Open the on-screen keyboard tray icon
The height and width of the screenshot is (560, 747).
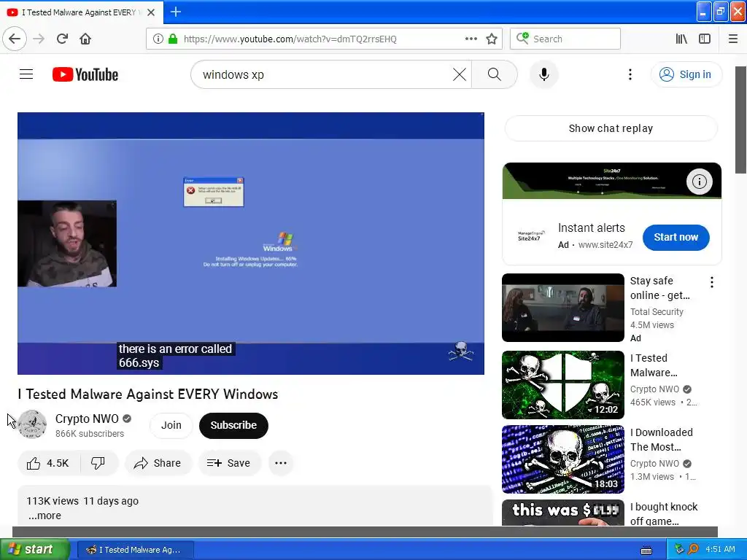646,550
